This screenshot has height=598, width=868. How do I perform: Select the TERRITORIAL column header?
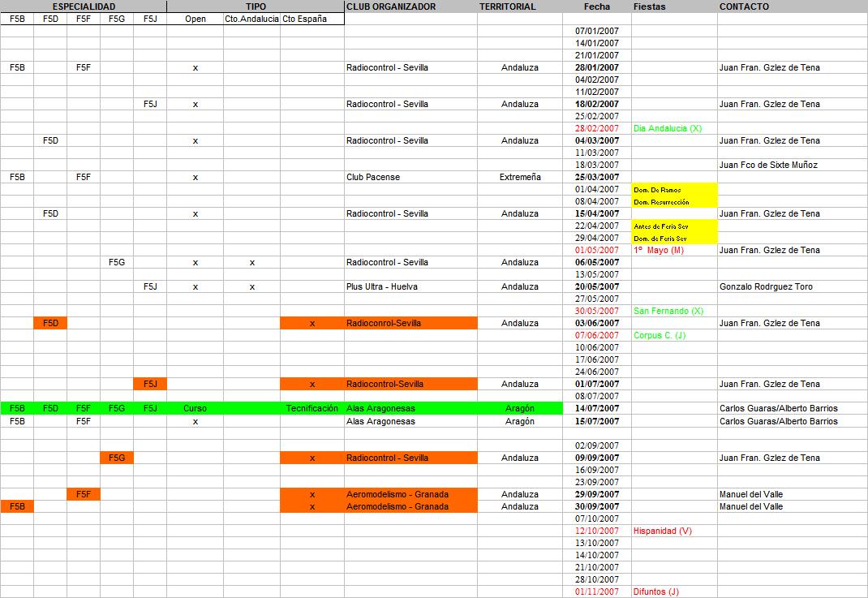point(507,6)
